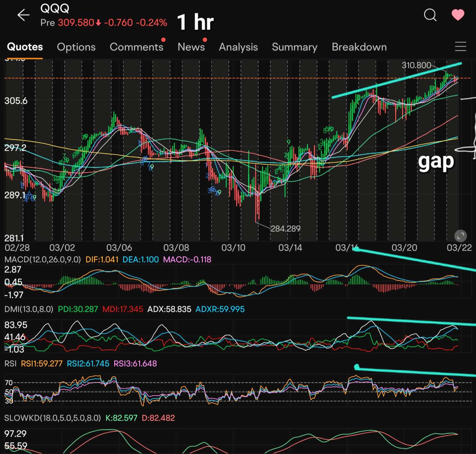The image size is (476, 454).
Task: Tap the RSI3:61.648 value
Action: point(135,364)
